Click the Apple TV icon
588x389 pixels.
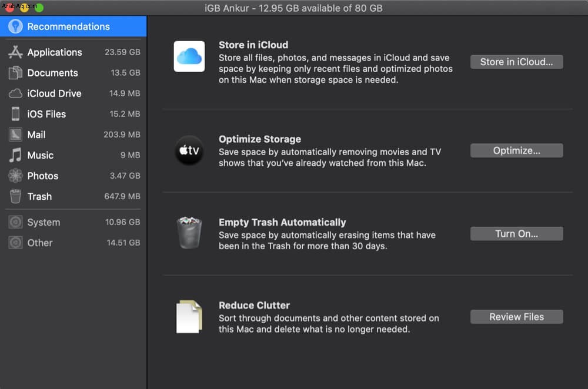(x=189, y=150)
